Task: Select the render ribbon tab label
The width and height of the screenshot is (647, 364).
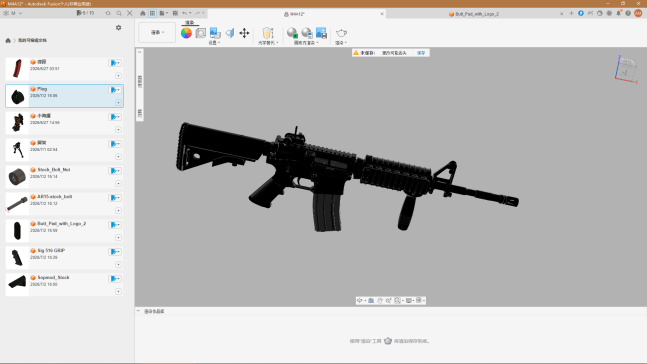Action: 189,22
